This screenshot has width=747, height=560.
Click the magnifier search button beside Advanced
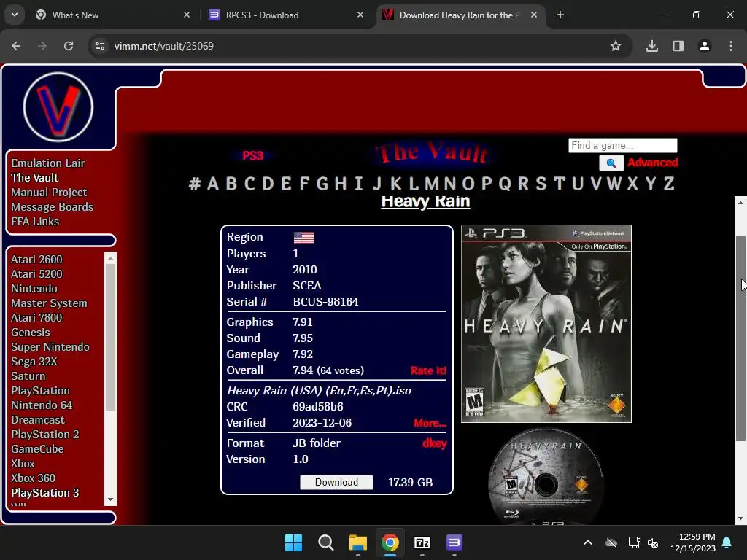[611, 163]
